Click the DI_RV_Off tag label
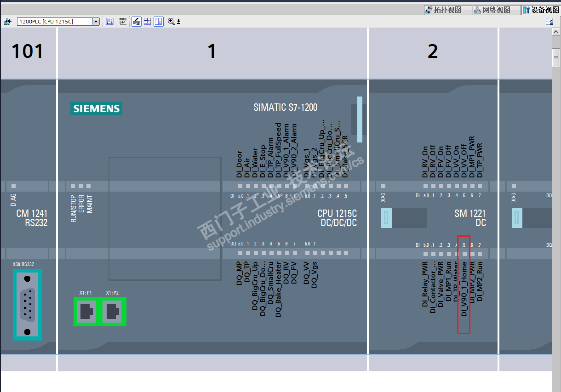Viewport: 561px width, 392px height. 433,162
